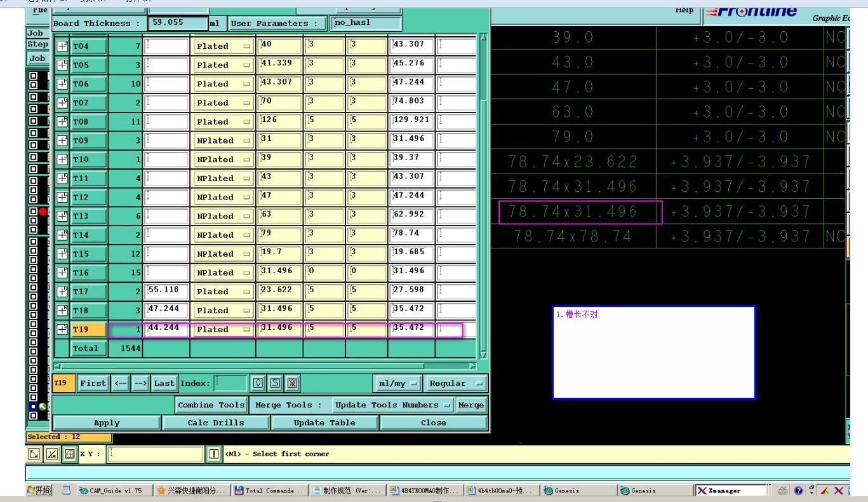Screen dimensions: 868x502
Task: Open the Xmanager taskbar item
Action: [731, 491]
